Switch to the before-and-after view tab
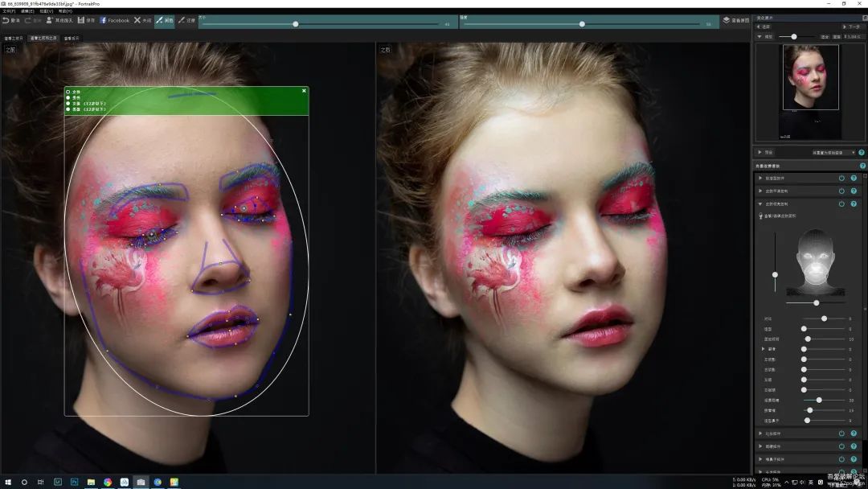 tap(43, 39)
